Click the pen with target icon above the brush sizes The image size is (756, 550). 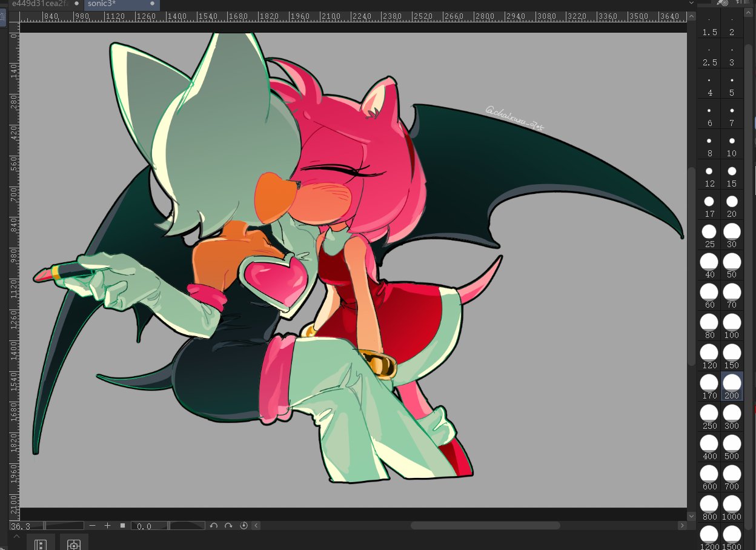tap(723, 3)
